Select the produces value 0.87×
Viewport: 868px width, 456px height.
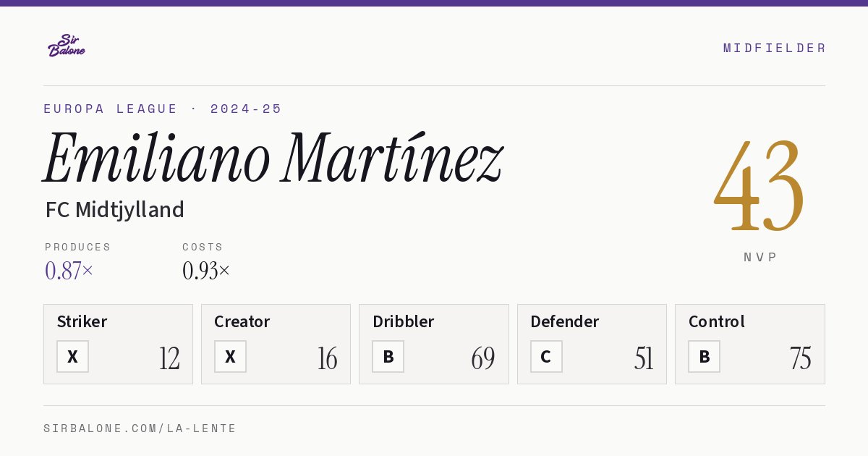pyautogui.click(x=69, y=271)
